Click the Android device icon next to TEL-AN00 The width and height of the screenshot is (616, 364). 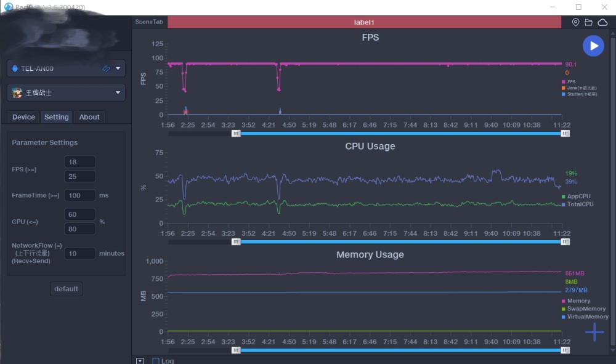click(15, 69)
